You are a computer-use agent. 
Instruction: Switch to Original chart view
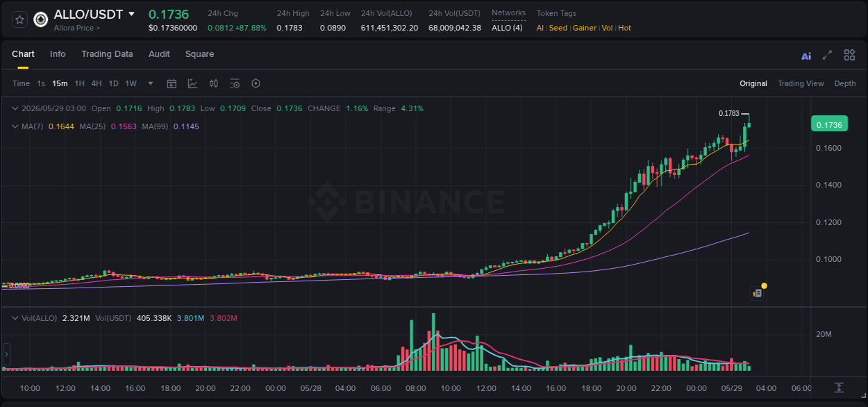click(753, 83)
